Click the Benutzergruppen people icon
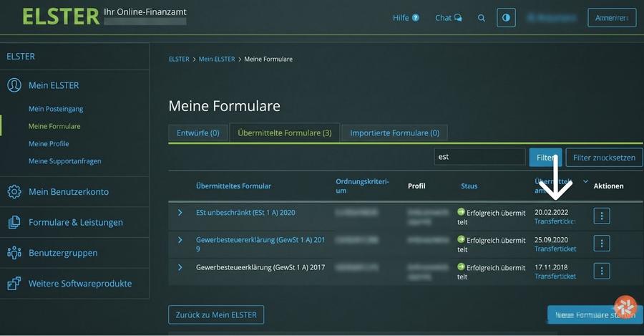Screen dimensions: 644x336 [x=14, y=252]
